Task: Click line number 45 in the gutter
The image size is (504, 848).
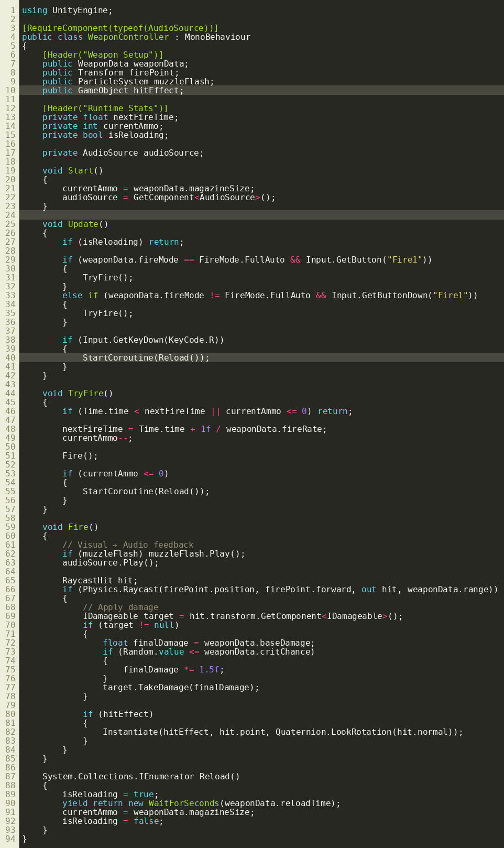Action: [10, 403]
